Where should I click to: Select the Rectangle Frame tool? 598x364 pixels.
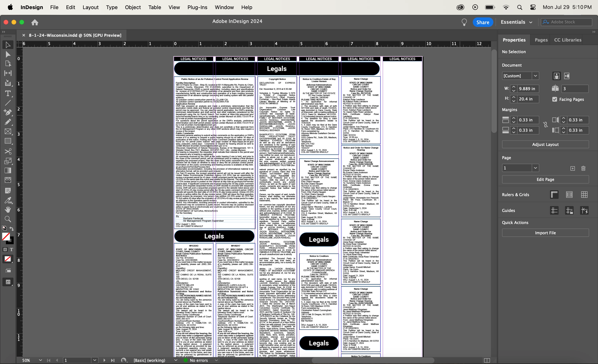pos(8,131)
